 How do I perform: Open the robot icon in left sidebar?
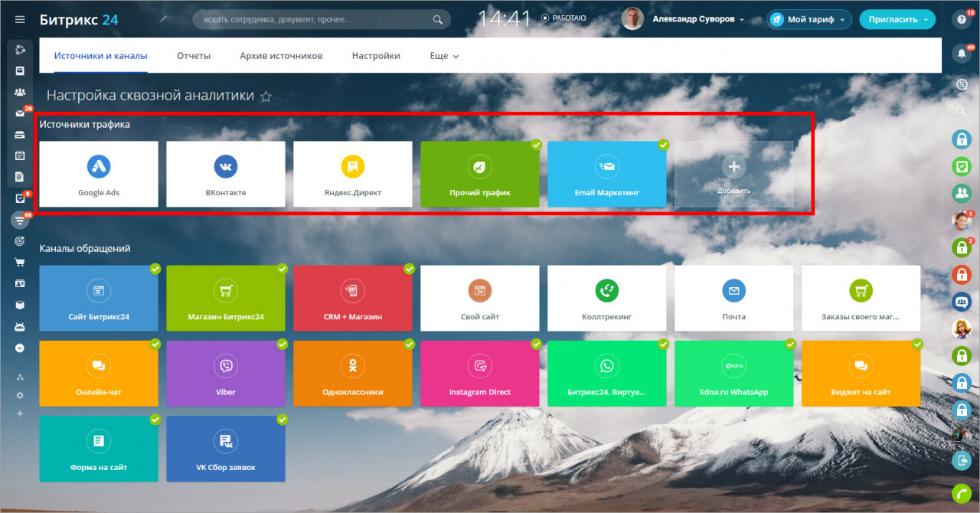click(20, 326)
